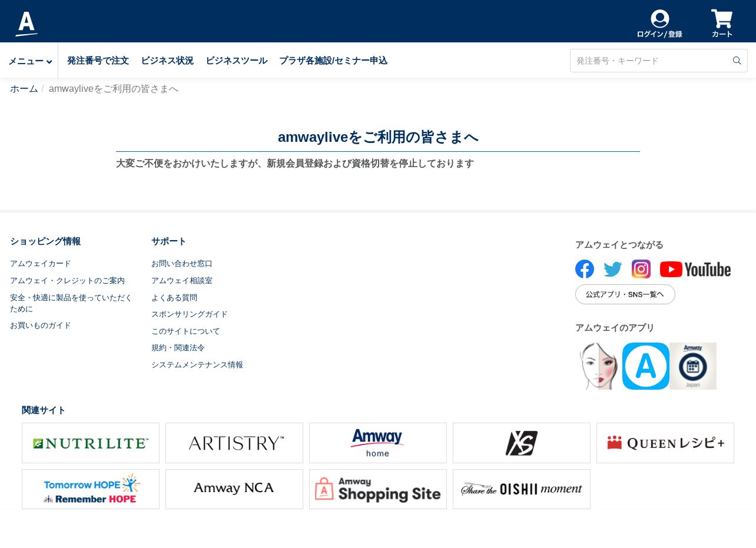Viewport: 756px width, 548px height.
Task: Click the アムウェイとつながる heading
Action: (x=619, y=245)
